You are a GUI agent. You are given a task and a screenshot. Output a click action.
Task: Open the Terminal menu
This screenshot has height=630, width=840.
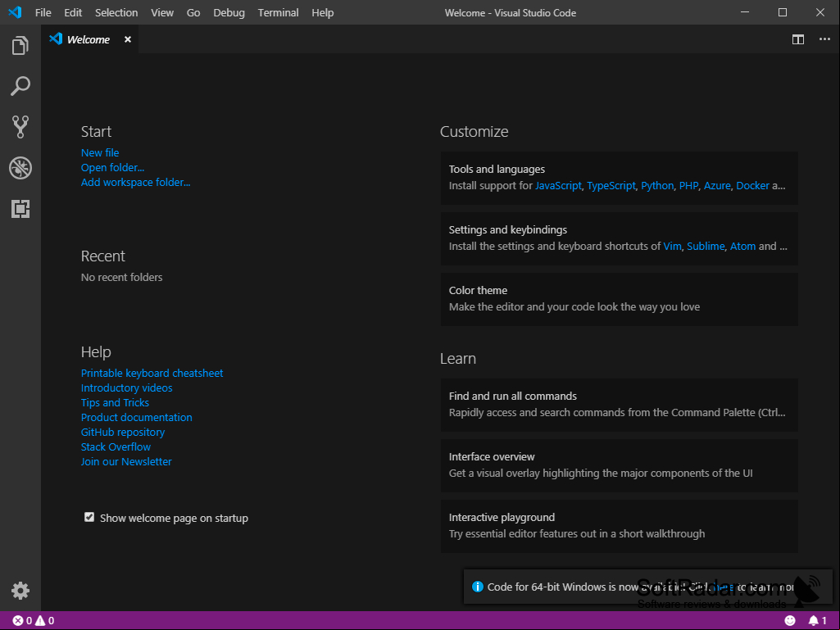[278, 12]
